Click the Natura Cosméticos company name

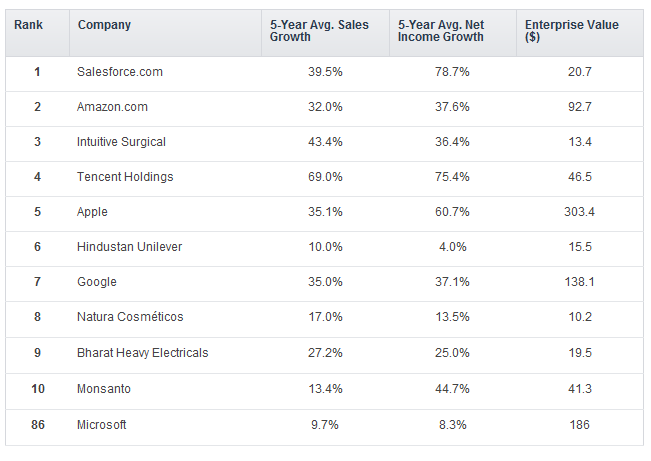click(130, 317)
